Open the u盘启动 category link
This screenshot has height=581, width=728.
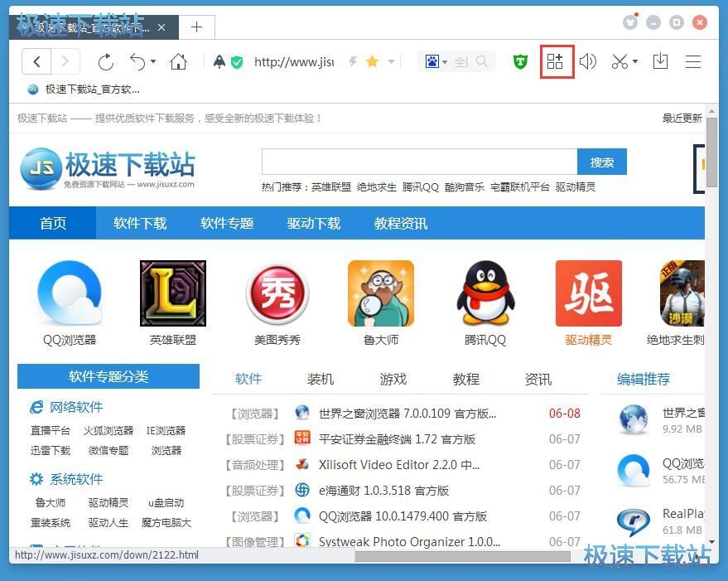(166, 503)
